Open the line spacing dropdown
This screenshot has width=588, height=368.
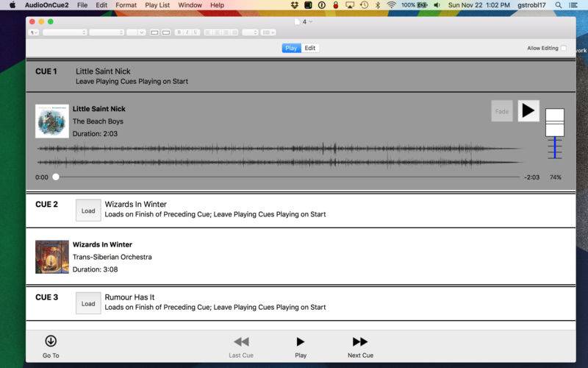click(x=251, y=32)
